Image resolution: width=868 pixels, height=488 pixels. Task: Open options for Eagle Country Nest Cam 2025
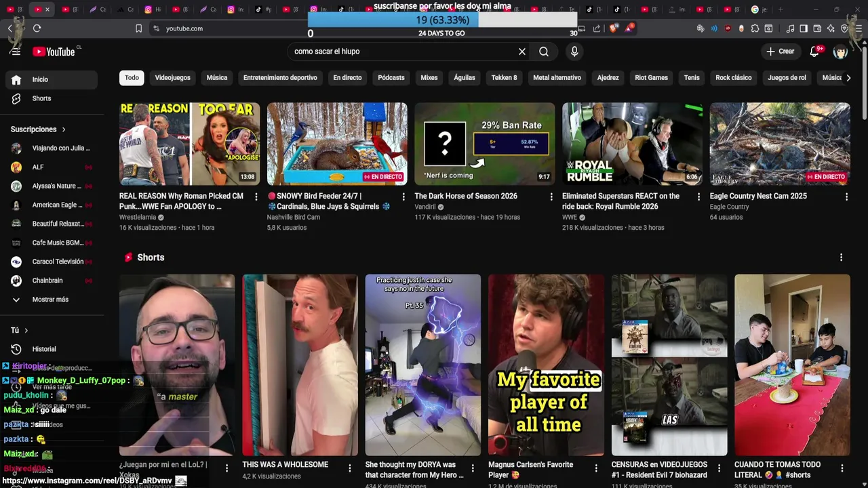(846, 197)
